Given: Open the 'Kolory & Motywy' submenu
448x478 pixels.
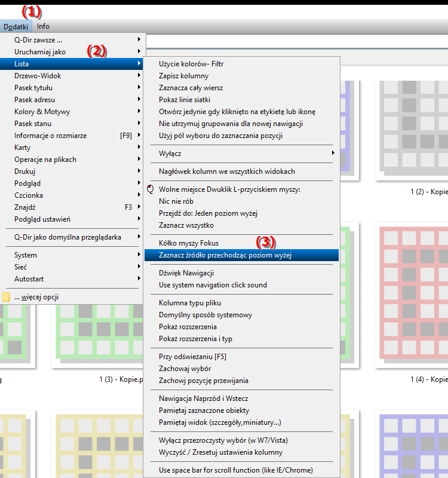Looking at the screenshot, I should 72,112.
